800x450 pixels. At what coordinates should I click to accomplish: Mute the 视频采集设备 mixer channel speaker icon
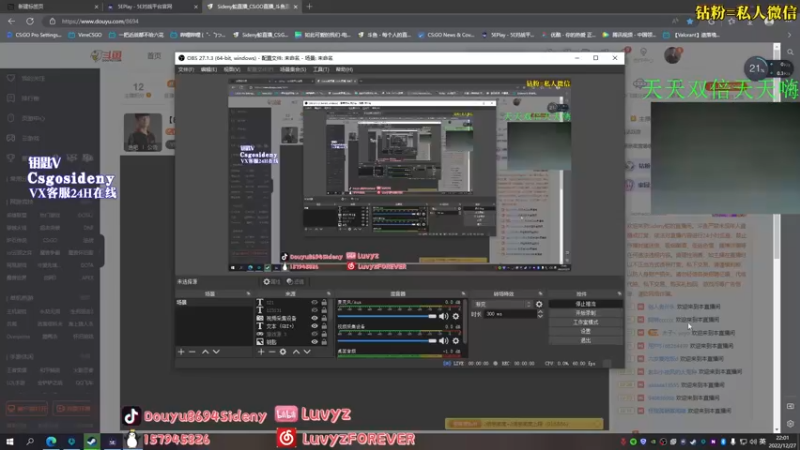pos(444,341)
